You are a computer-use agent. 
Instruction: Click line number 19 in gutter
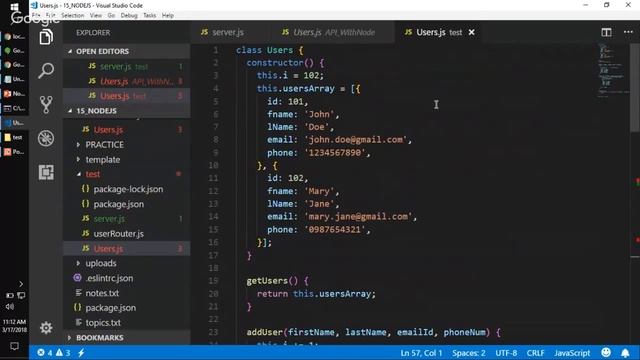click(214, 281)
